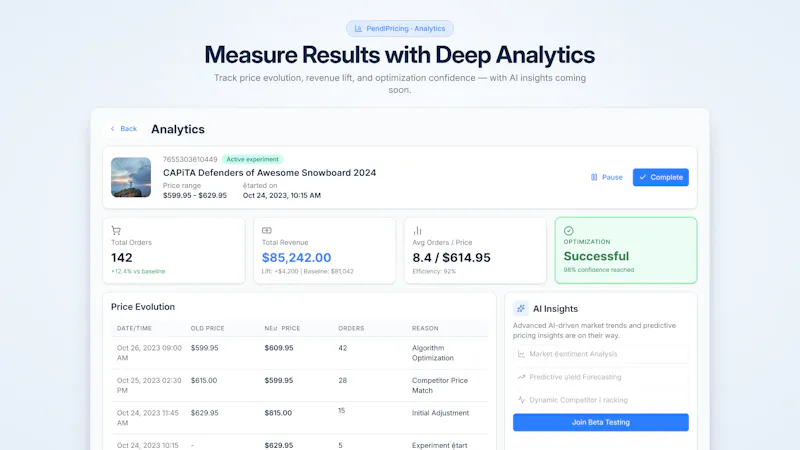Viewport: 800px width, 450px height.
Task: Click the start date Oct 24, 2023, 10:15 AM
Action: pyautogui.click(x=282, y=195)
